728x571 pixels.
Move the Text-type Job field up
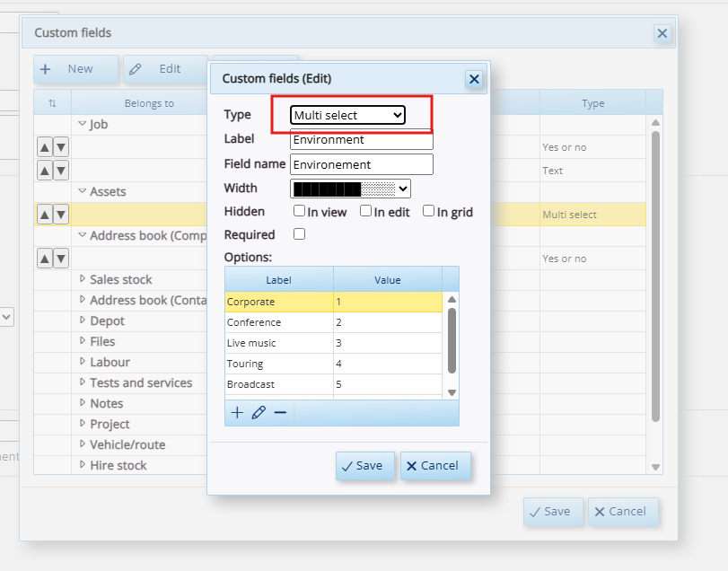45,171
